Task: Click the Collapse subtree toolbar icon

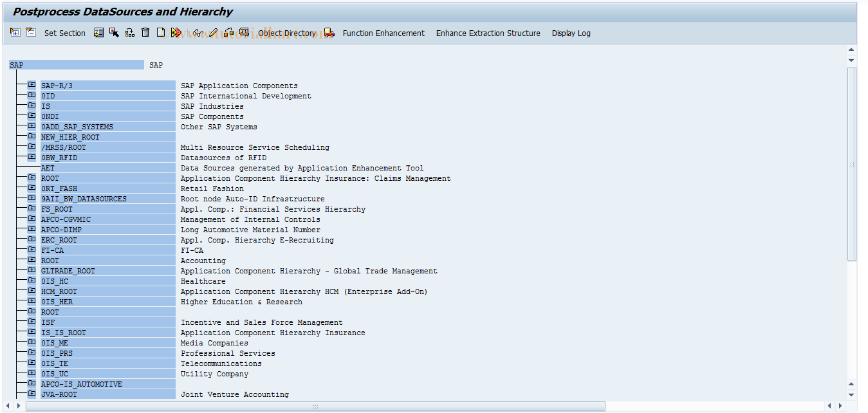Action: point(31,33)
